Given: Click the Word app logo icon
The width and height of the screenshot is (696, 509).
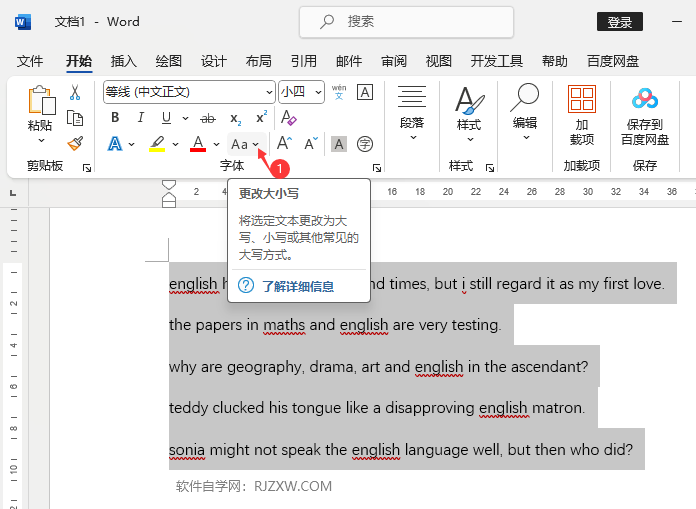Looking at the screenshot, I should pos(23,22).
